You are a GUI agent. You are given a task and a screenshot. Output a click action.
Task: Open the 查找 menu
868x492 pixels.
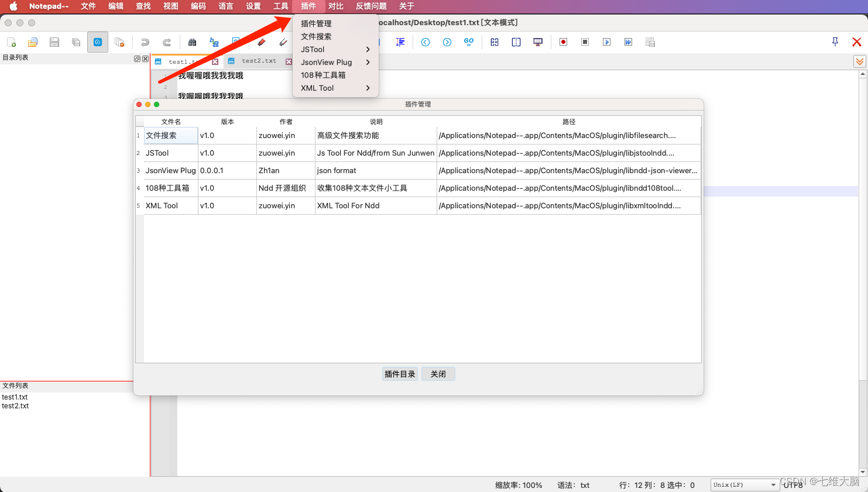[x=143, y=6]
